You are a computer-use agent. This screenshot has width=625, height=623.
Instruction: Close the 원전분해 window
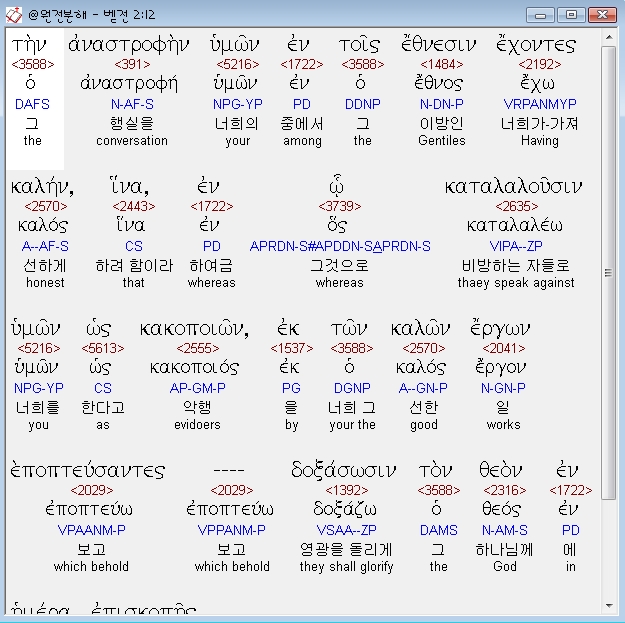(x=602, y=15)
